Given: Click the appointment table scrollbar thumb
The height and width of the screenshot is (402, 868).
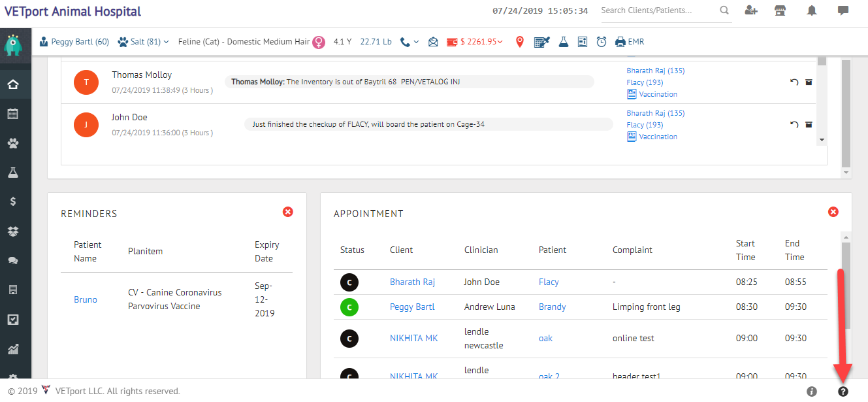Looking at the screenshot, I should pyautogui.click(x=846, y=286).
